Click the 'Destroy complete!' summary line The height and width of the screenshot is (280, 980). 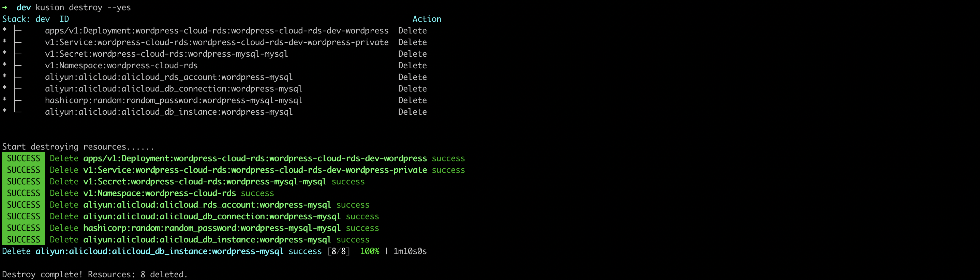[95, 275]
